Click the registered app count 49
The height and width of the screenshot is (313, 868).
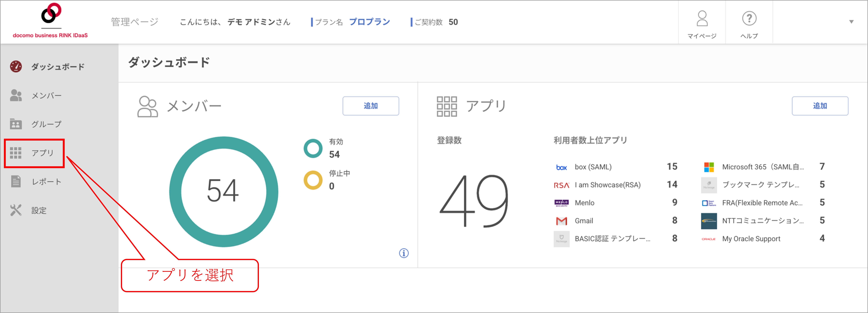tap(474, 201)
